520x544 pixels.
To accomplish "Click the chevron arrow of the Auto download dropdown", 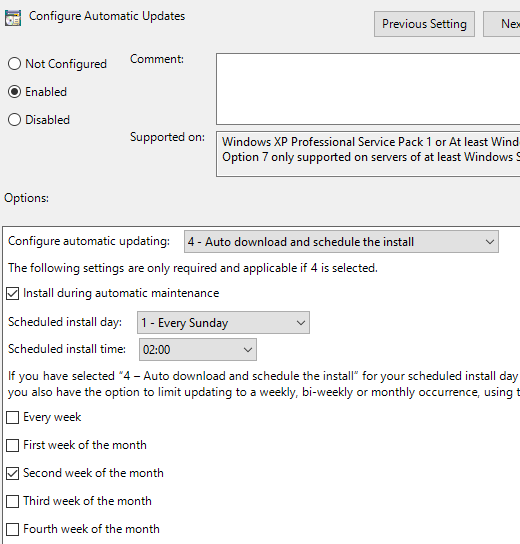I will tap(490, 242).
